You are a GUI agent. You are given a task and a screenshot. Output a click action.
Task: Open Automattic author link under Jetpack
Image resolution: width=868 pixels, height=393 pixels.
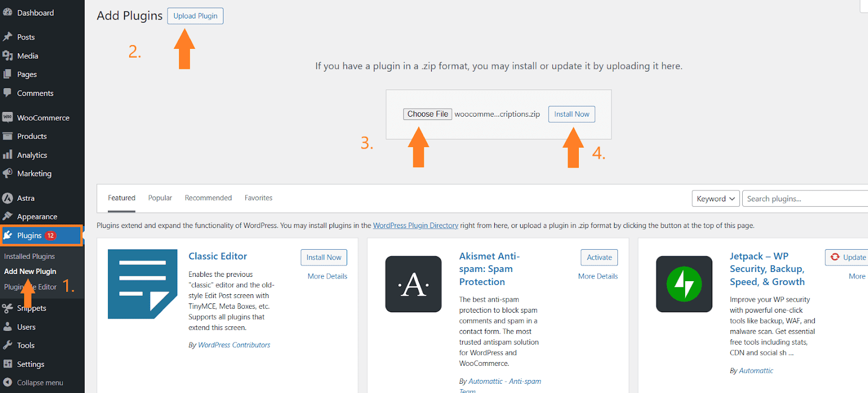click(x=756, y=371)
